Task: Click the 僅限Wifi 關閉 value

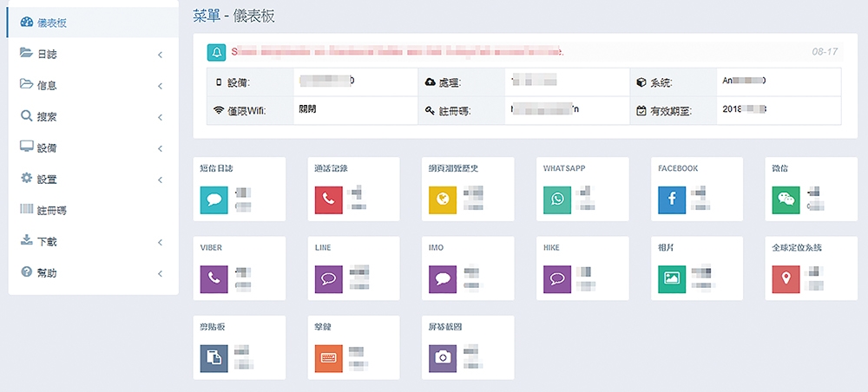Action: pyautogui.click(x=307, y=109)
